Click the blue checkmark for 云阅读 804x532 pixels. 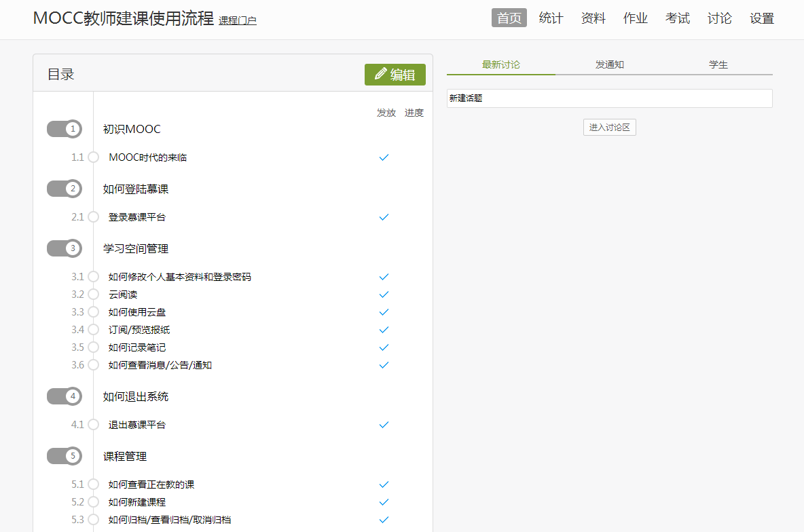tap(384, 294)
